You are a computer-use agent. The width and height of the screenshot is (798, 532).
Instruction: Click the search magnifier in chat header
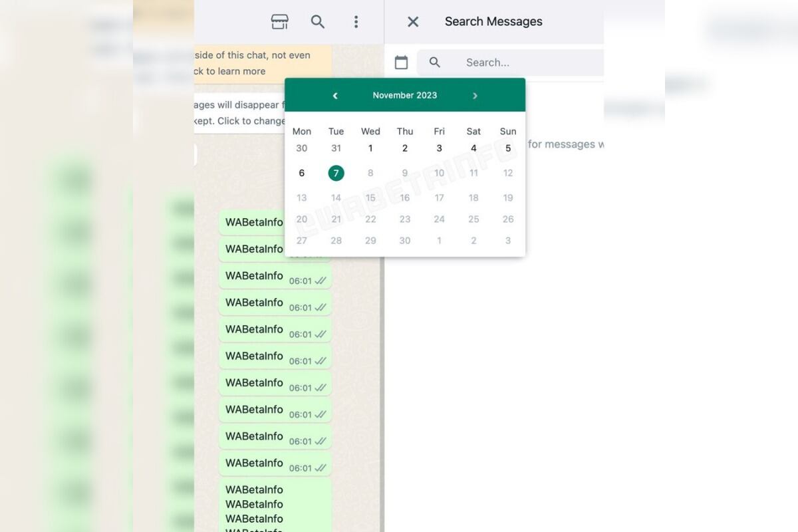[318, 22]
